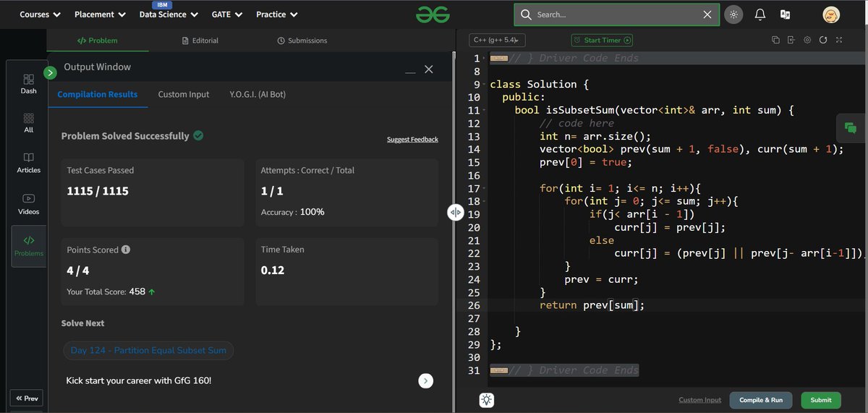
Task: Click the 'int n= arr.size();' code line
Action: tap(595, 136)
